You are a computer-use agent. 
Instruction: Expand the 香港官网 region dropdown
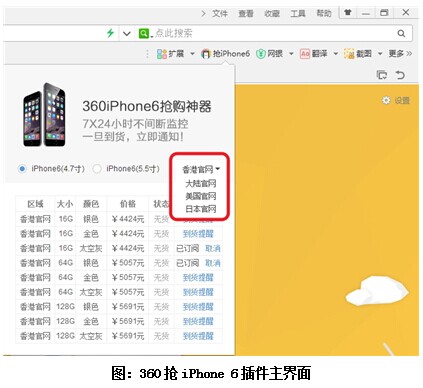click(201, 169)
